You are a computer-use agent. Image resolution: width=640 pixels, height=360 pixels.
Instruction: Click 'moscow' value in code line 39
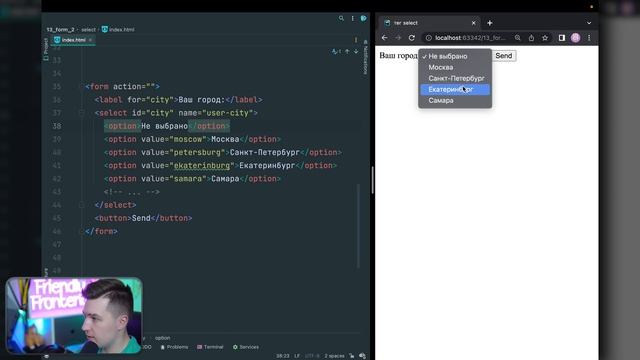[x=188, y=139]
